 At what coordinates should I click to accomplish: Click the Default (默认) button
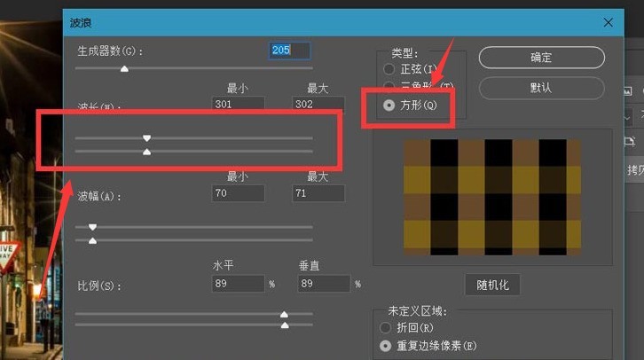click(x=541, y=88)
